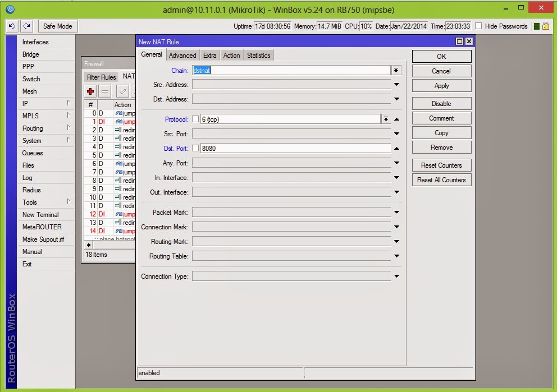Open the Chain dropdown list
The height and width of the screenshot is (392, 557).
point(396,70)
